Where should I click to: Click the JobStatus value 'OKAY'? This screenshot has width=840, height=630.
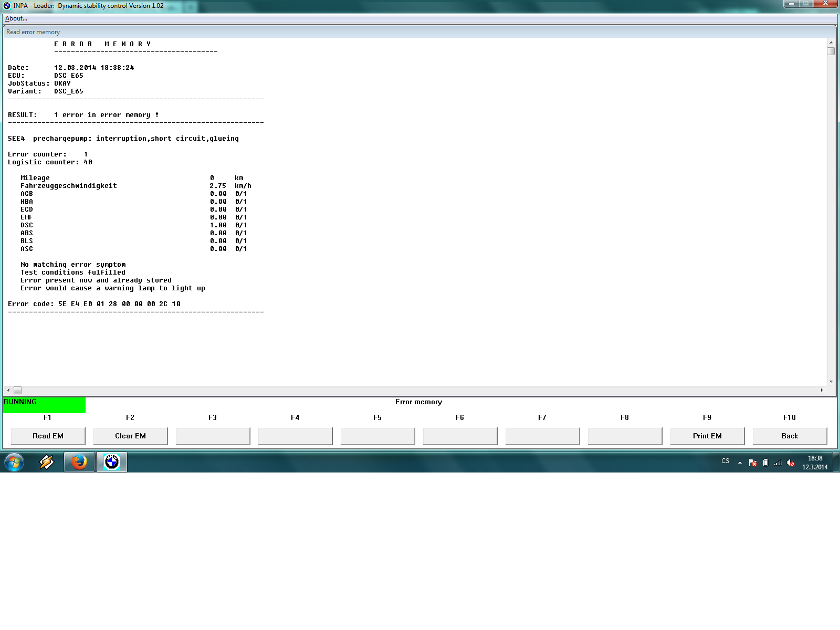(62, 83)
